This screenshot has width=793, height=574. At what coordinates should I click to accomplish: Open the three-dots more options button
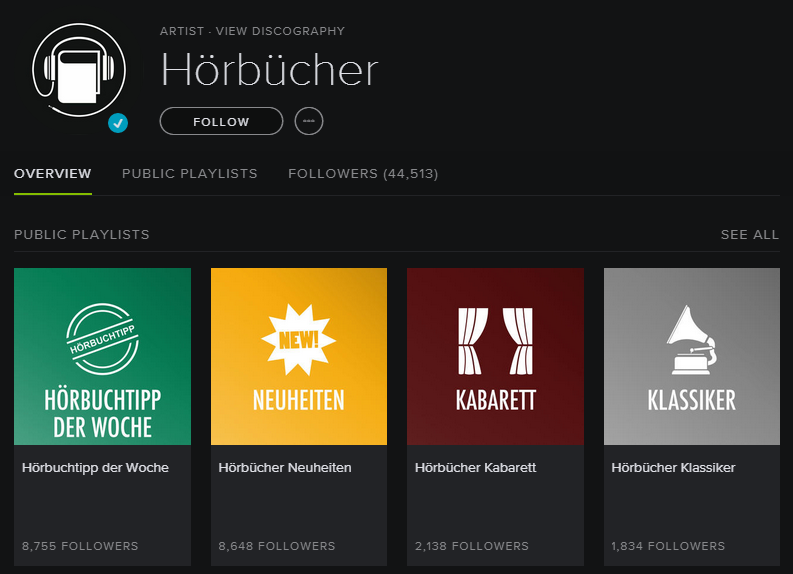(x=309, y=121)
